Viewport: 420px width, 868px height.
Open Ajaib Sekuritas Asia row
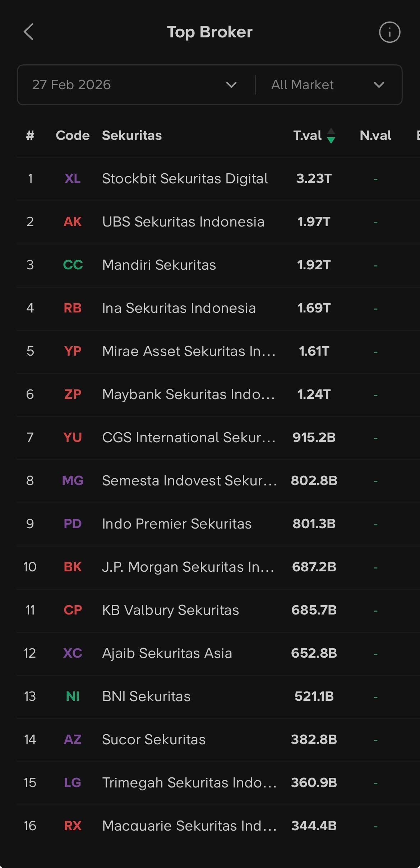(167, 653)
